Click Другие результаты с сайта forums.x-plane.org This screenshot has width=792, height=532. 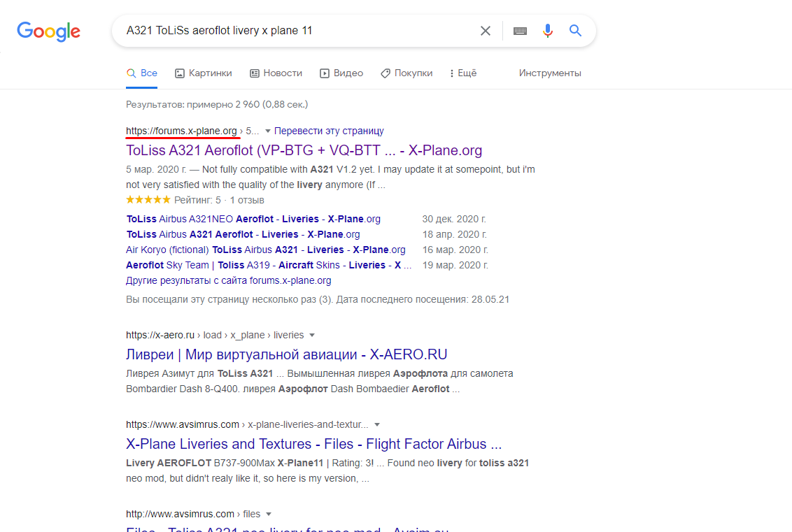click(229, 280)
